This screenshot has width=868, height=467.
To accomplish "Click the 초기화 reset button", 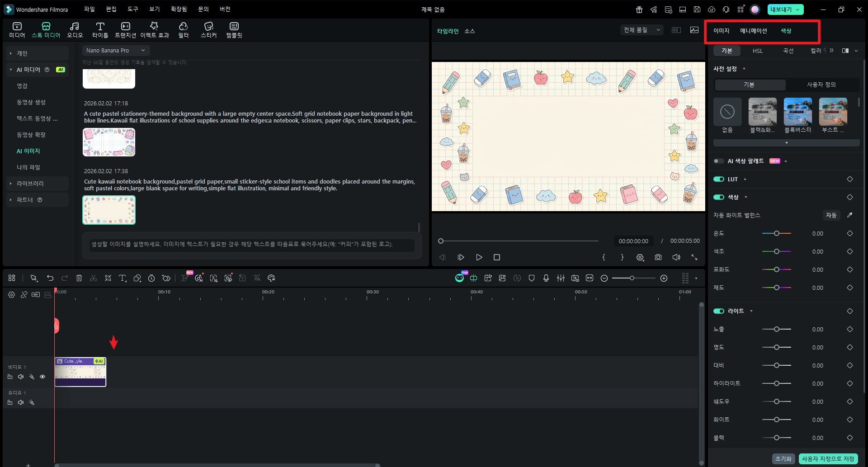I will tap(783, 458).
